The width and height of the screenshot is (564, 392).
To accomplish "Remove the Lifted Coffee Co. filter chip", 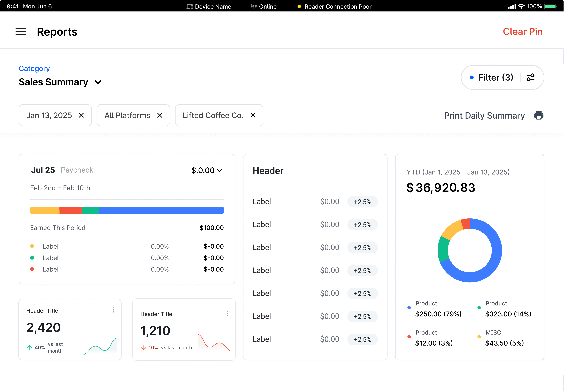I will pyautogui.click(x=253, y=115).
